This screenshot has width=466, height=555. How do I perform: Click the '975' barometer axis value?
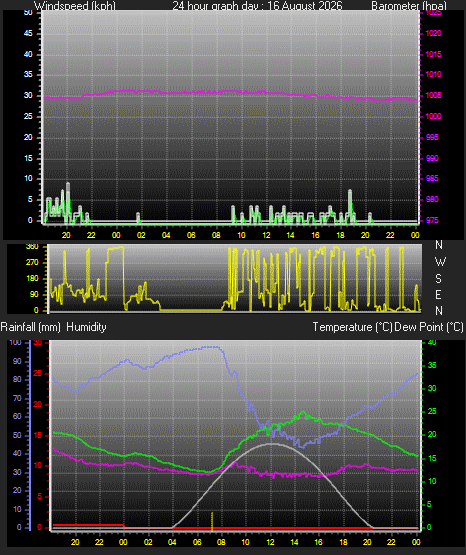point(432,220)
